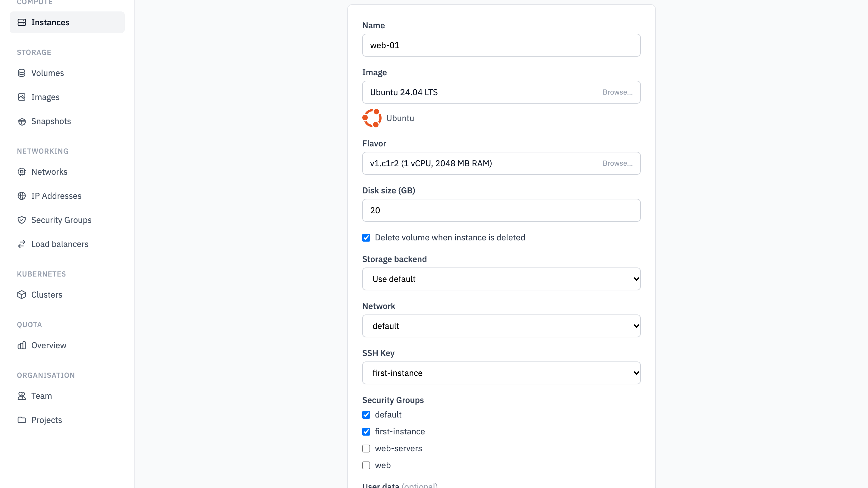Click the Clusters cube icon
Image resolution: width=868 pixels, height=488 pixels.
22,295
